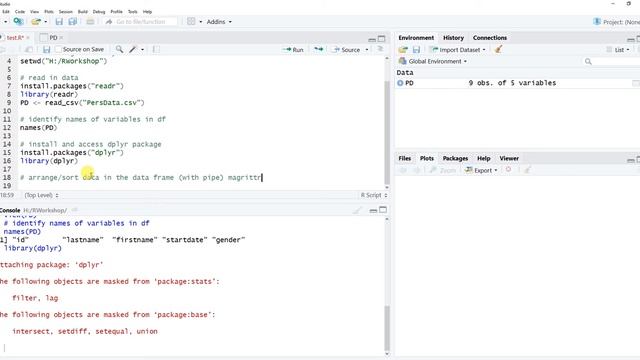Click the code tools magic wand icon
The image size is (640, 360).
(x=133, y=49)
